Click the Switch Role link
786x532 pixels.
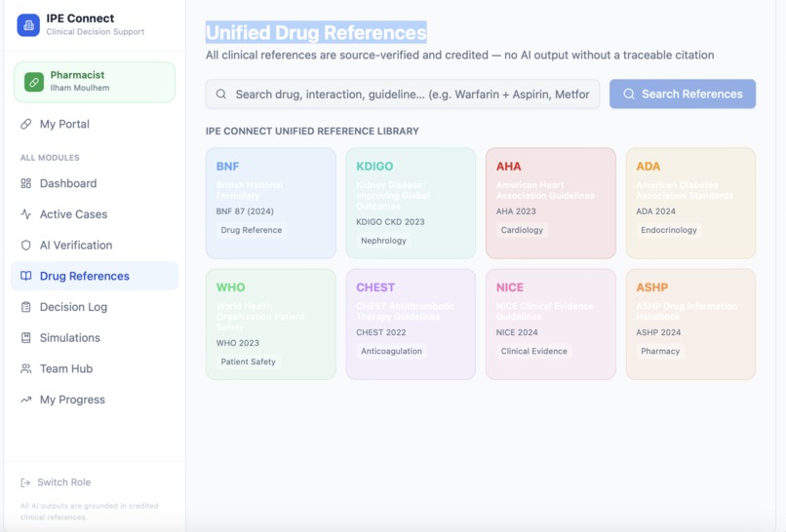pos(56,482)
